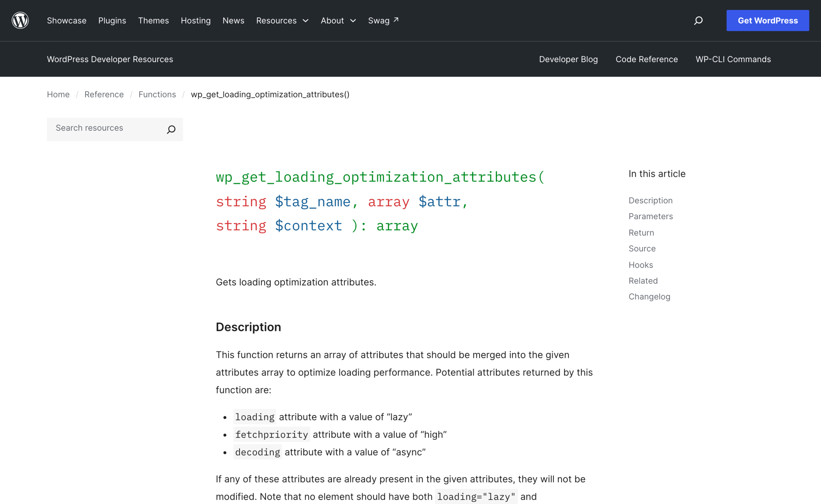The height and width of the screenshot is (504, 821).
Task: Jump to the Return section link
Action: coord(641,233)
